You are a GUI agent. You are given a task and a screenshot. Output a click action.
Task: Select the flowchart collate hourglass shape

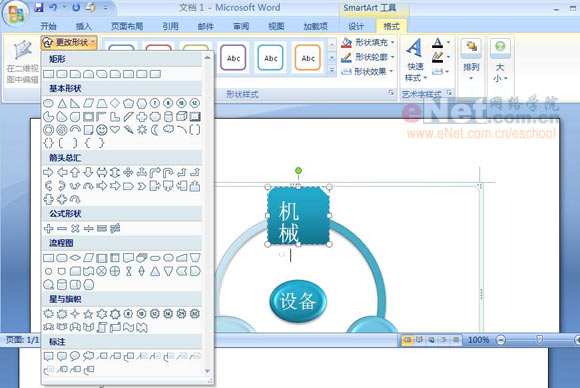click(128, 271)
